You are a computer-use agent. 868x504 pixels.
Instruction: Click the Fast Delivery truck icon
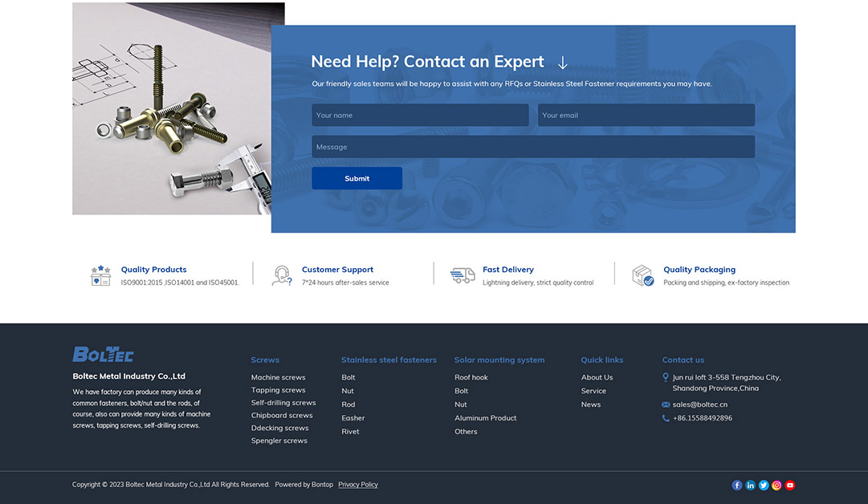[x=463, y=275]
